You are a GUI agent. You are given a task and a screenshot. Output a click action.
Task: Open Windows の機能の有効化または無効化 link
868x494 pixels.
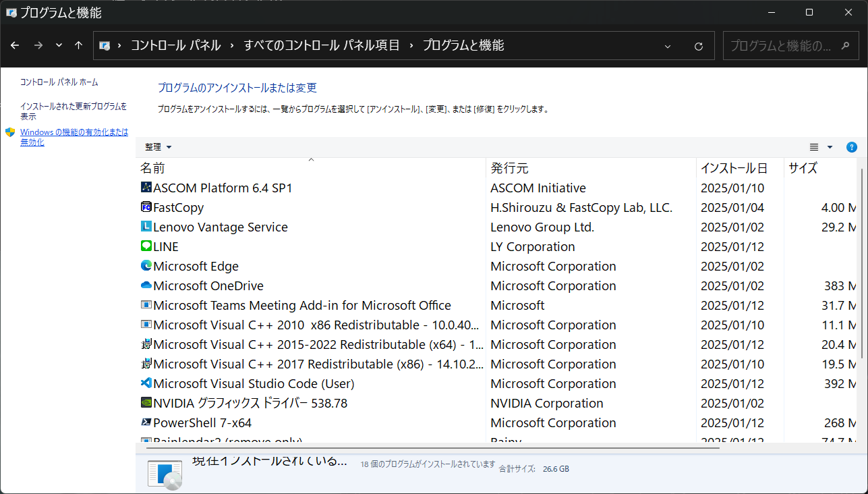(x=74, y=137)
